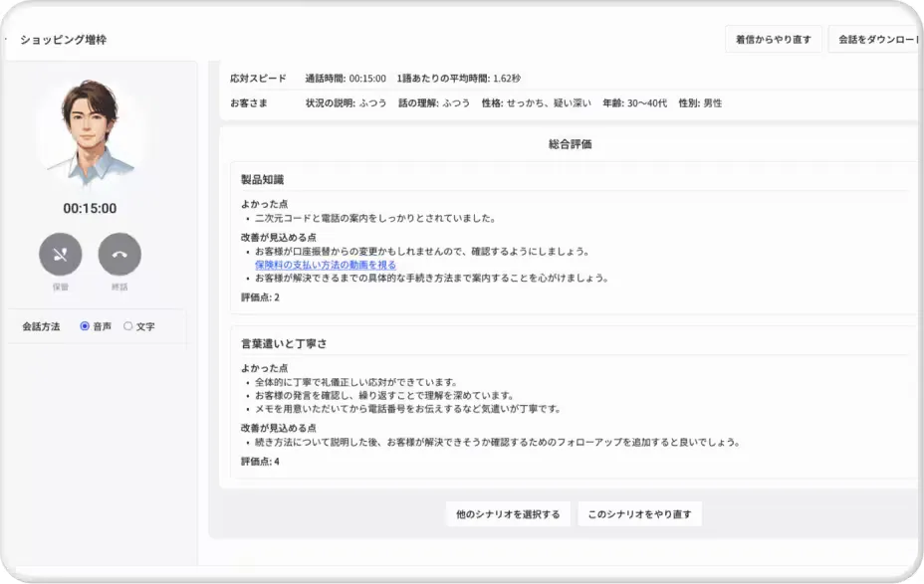The image size is (924, 584).
Task: Click the 評価点: 4 score text
Action: pos(260,462)
